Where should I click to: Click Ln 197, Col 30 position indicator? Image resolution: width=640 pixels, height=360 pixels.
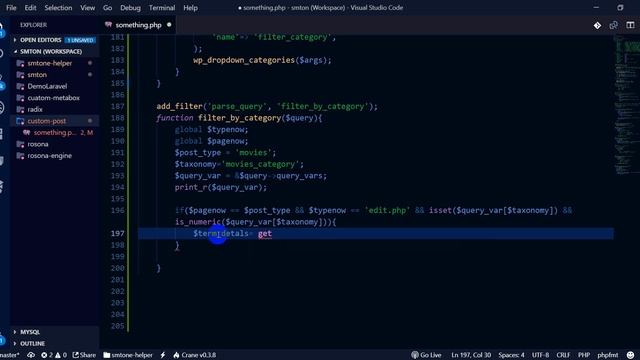(471, 355)
